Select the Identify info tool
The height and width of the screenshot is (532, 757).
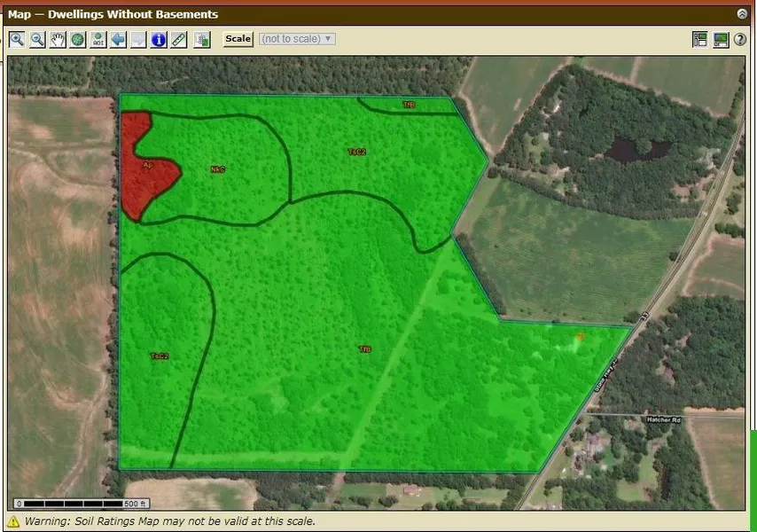pos(159,40)
